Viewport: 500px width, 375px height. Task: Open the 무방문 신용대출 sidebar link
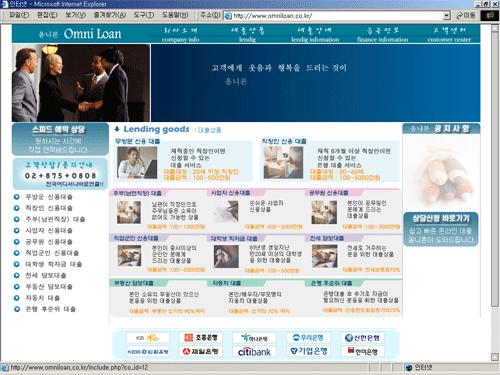(49, 197)
